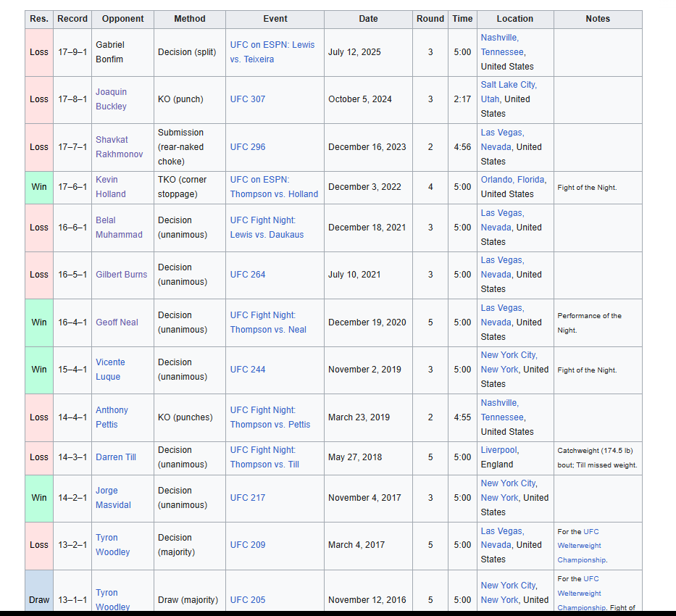Click the Round column header

click(430, 19)
